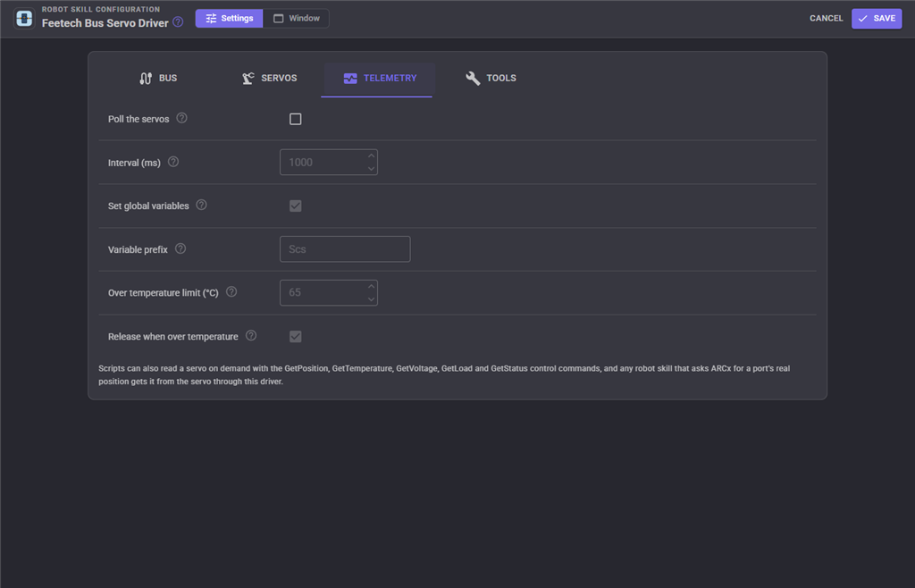Increase the Interval (ms) value with up arrow
The width and height of the screenshot is (915, 588).
click(371, 155)
